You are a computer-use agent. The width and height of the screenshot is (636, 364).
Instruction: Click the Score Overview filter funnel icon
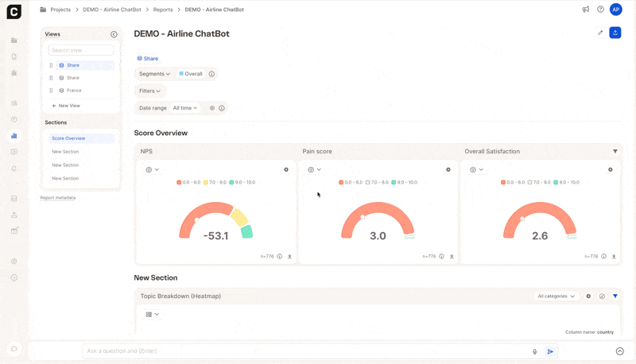pyautogui.click(x=615, y=151)
